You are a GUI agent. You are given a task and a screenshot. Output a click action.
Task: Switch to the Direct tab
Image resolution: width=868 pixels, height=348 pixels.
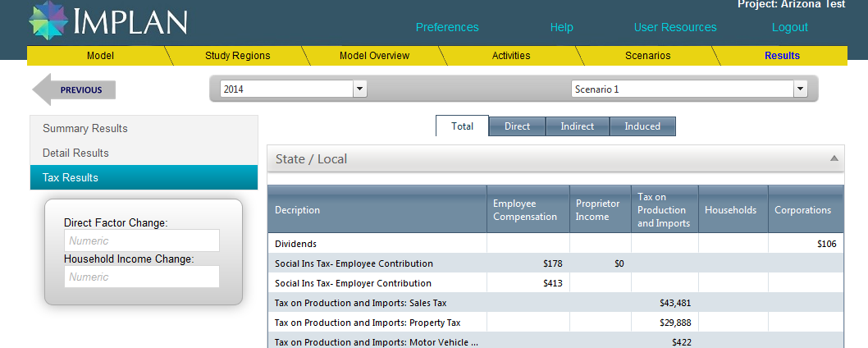point(517,126)
